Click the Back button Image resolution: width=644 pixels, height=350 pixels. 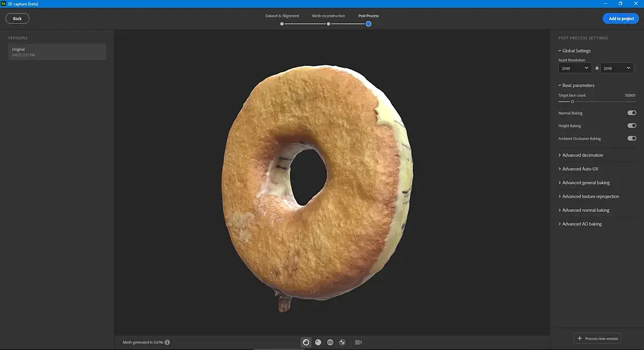click(17, 19)
